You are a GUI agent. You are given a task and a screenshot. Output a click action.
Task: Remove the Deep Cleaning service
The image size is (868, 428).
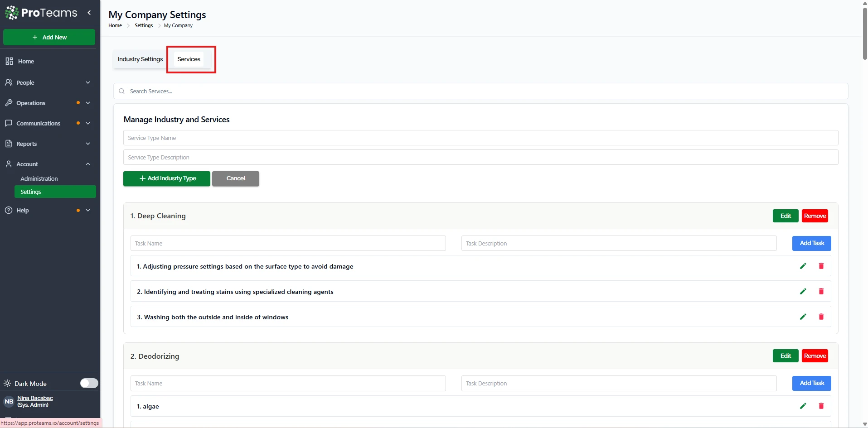(x=815, y=216)
